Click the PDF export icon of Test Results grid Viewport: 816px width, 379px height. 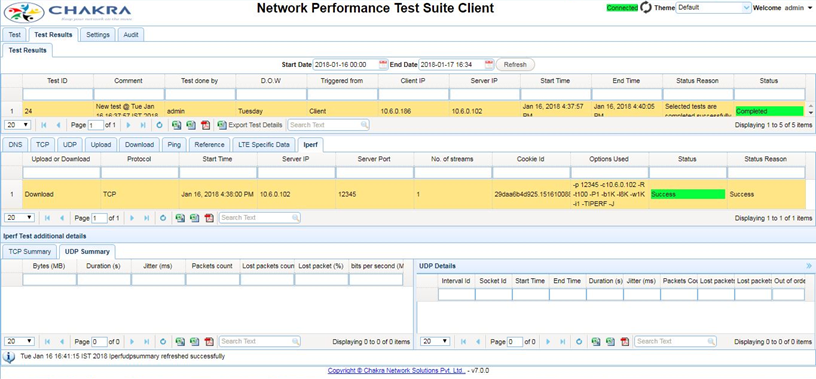tap(206, 125)
